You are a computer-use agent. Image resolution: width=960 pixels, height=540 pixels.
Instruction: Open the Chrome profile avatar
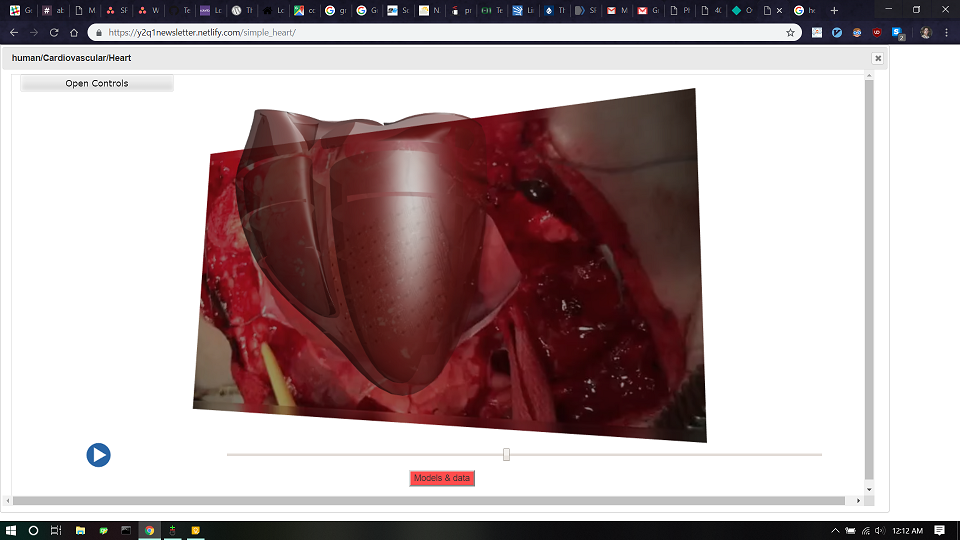tap(926, 32)
